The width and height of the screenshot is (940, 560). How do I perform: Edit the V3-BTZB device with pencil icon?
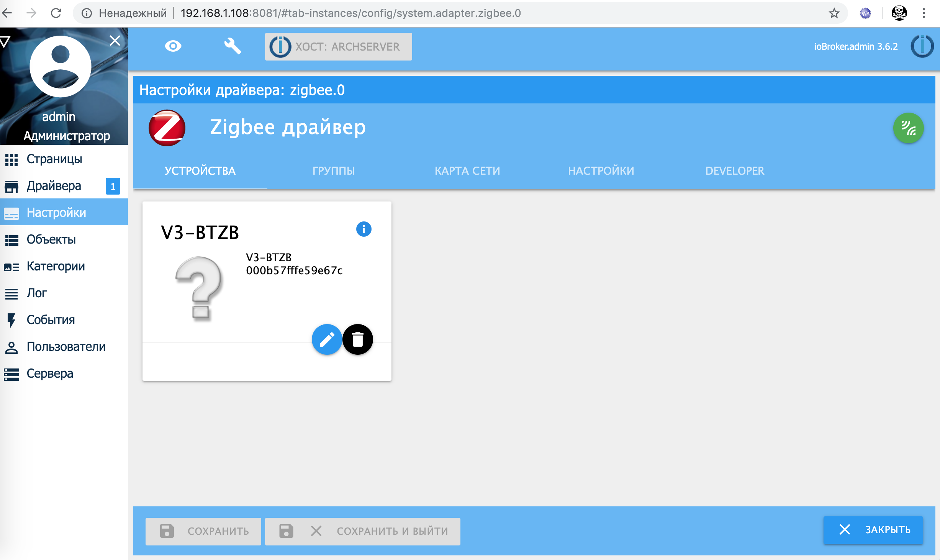(x=327, y=339)
